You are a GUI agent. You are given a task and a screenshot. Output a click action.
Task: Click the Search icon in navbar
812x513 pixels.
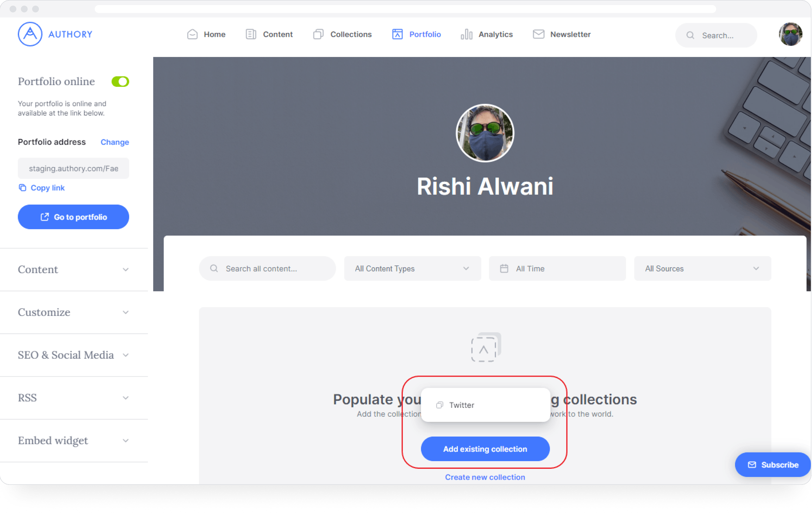coord(690,34)
